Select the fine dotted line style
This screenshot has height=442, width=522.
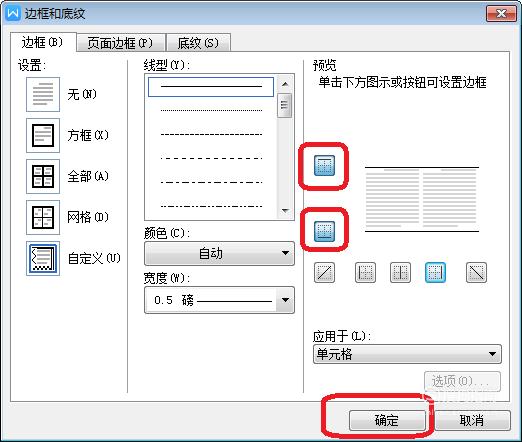click(x=211, y=110)
